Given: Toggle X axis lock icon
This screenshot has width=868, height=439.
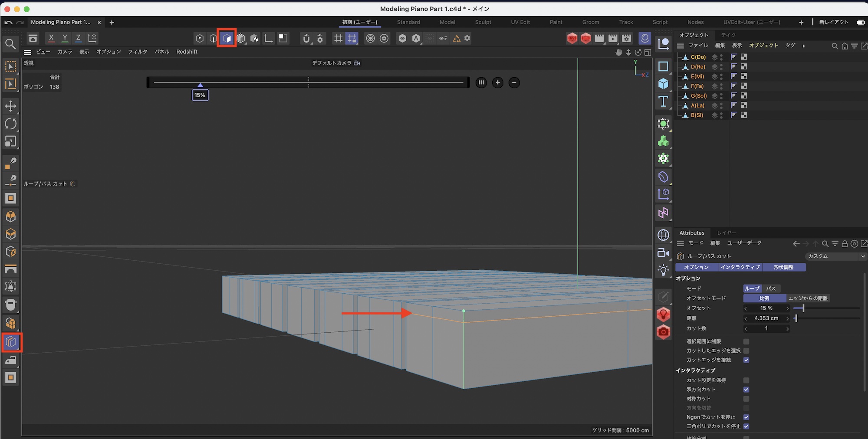Looking at the screenshot, I should tap(51, 38).
